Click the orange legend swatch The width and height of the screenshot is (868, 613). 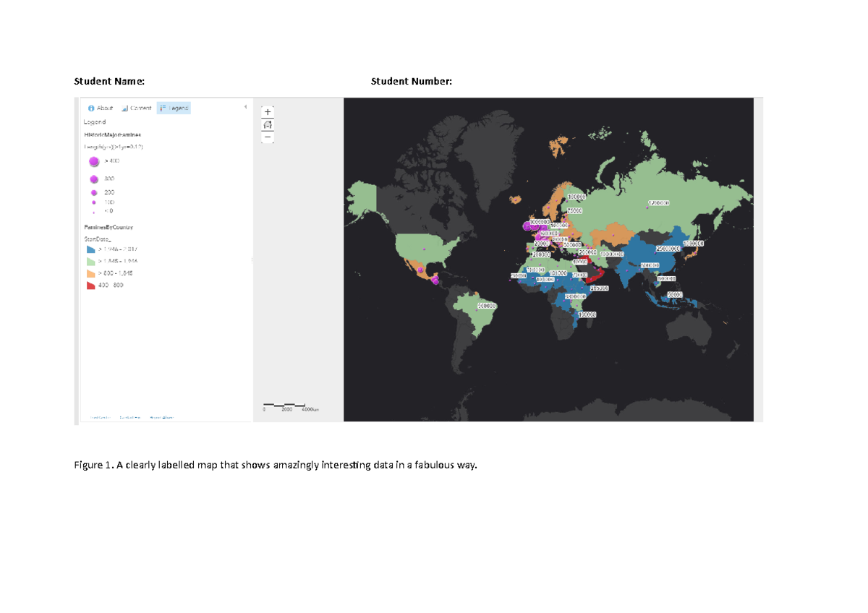[91, 273]
